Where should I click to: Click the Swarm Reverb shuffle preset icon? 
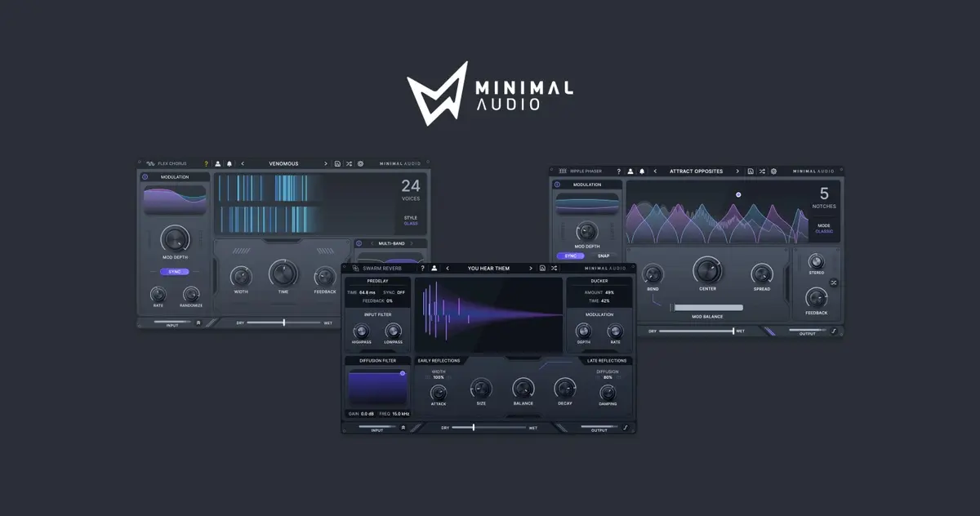[x=553, y=268]
